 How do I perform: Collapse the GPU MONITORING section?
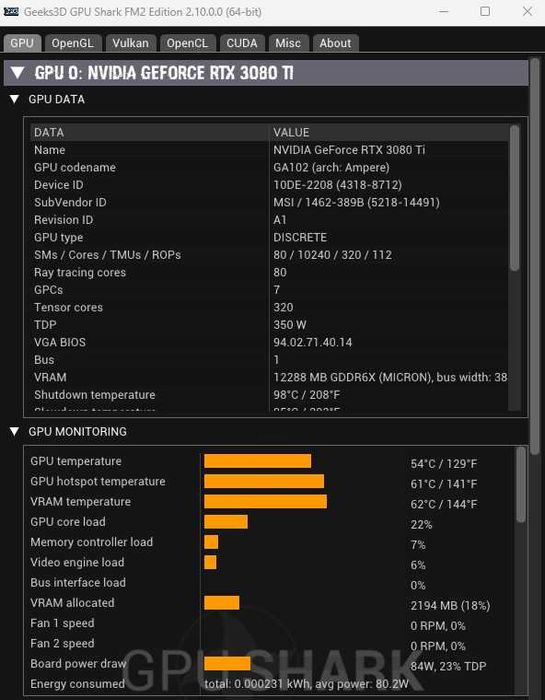tap(14, 431)
